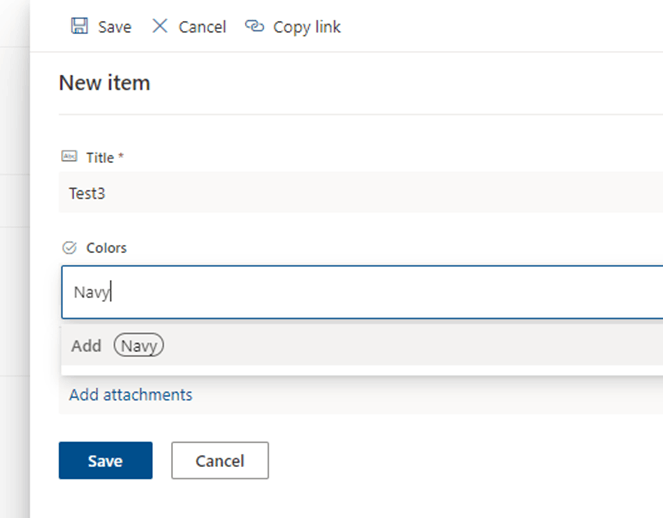This screenshot has height=518, width=663.
Task: Click the New item heading
Action: tap(105, 83)
